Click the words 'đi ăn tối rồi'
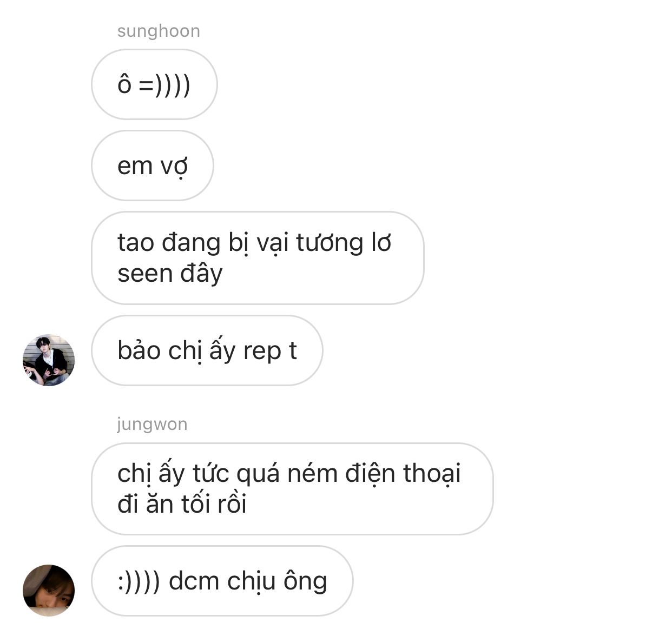This screenshot has height=636, width=672. click(x=182, y=504)
